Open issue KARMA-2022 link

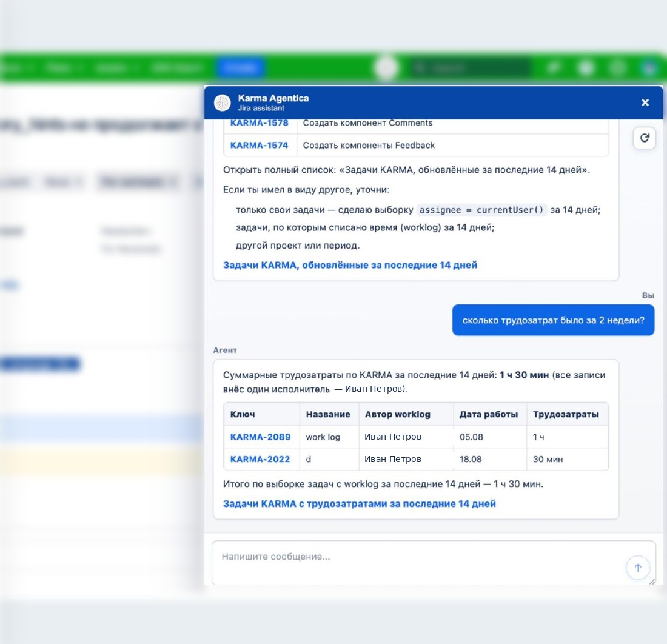pyautogui.click(x=260, y=459)
